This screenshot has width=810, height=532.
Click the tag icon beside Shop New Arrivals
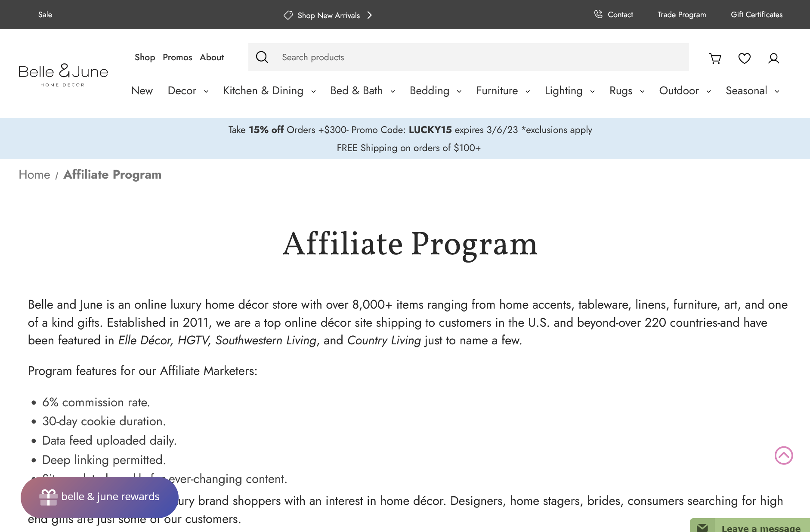pyautogui.click(x=288, y=15)
